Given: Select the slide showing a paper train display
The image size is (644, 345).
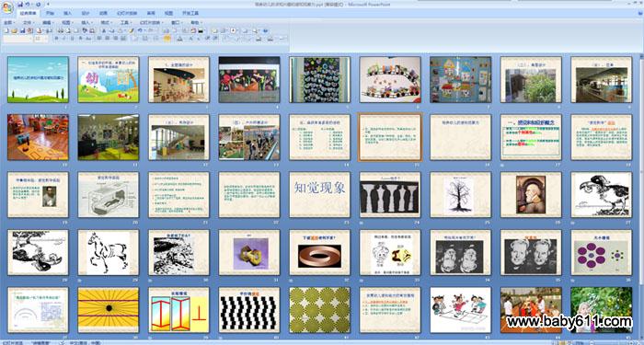Looking at the screenshot, I should 390,79.
